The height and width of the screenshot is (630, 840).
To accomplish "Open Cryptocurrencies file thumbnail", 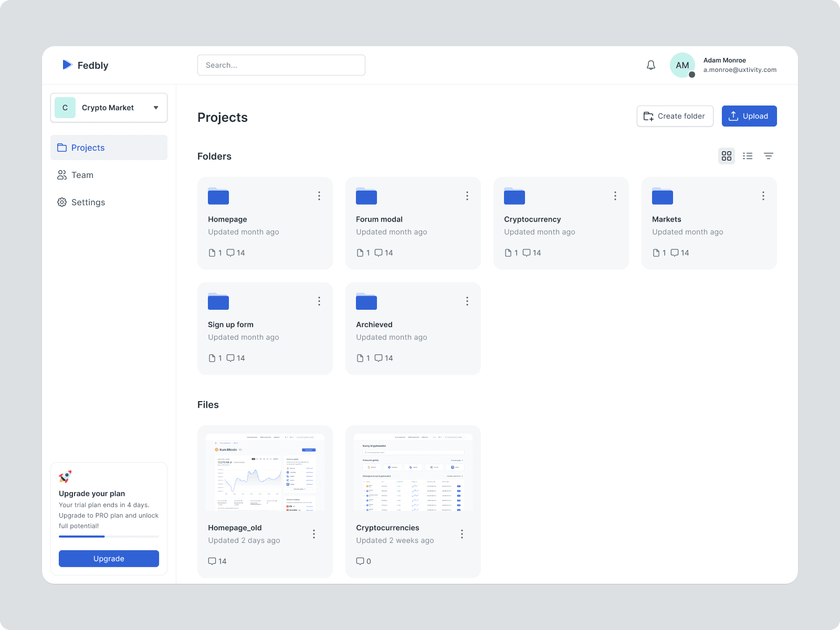I will [413, 472].
